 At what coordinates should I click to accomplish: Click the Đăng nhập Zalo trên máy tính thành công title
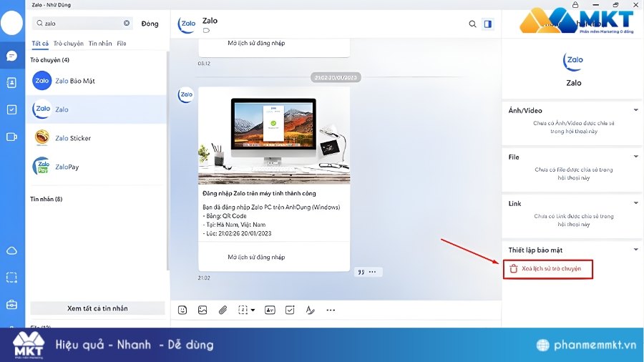[x=259, y=193]
